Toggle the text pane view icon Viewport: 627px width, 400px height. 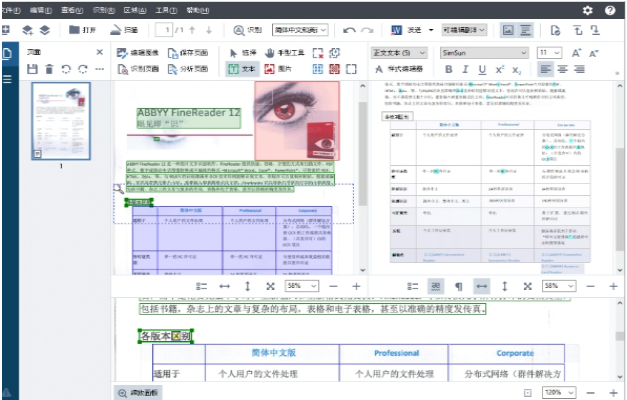pyautogui.click(x=525, y=30)
